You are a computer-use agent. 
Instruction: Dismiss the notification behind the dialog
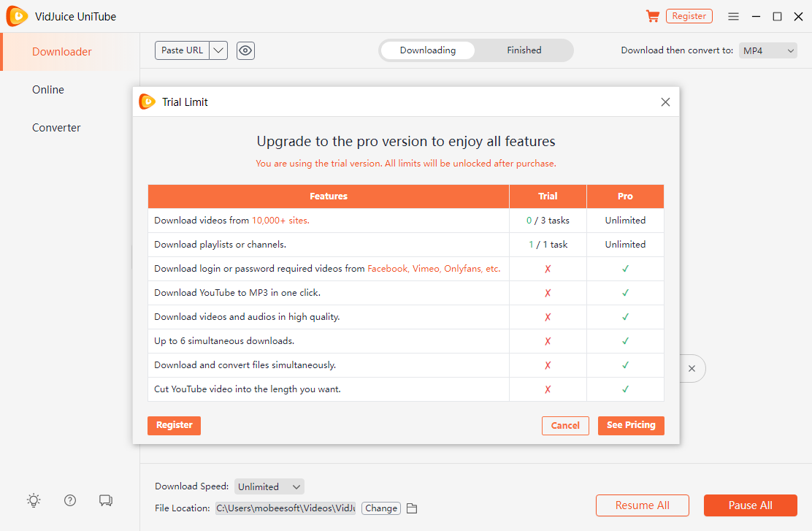(x=692, y=369)
